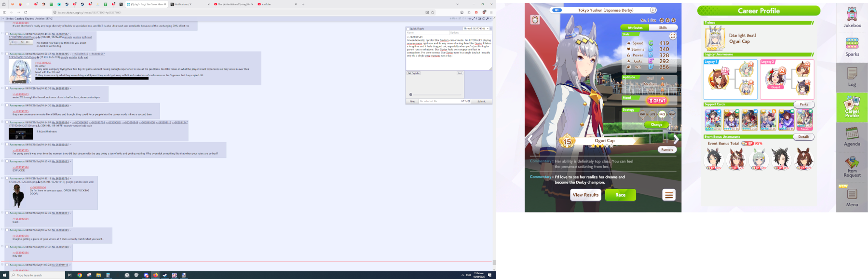Go back in the browser
868x279 pixels.
(x=12, y=13)
